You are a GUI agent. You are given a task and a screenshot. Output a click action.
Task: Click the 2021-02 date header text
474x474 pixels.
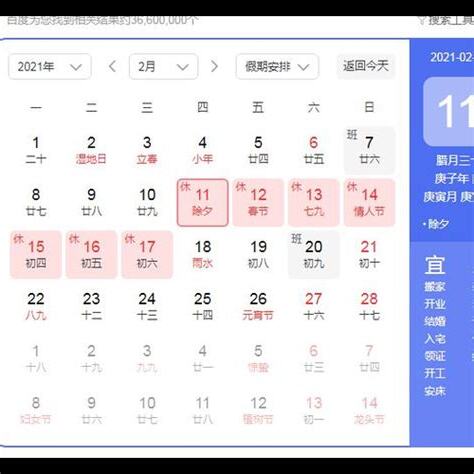coord(452,57)
